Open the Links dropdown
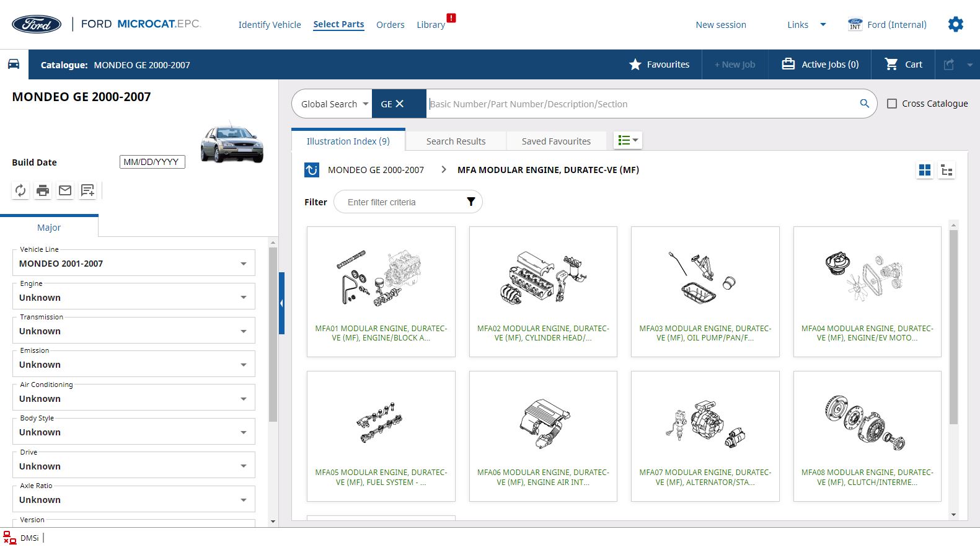 pyautogui.click(x=806, y=25)
